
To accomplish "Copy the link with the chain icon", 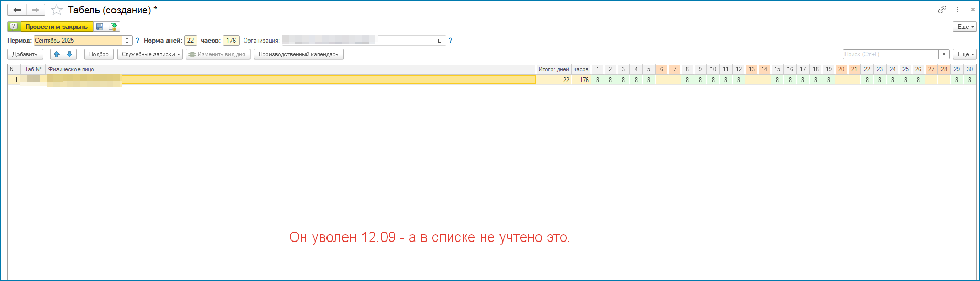I will point(942,10).
